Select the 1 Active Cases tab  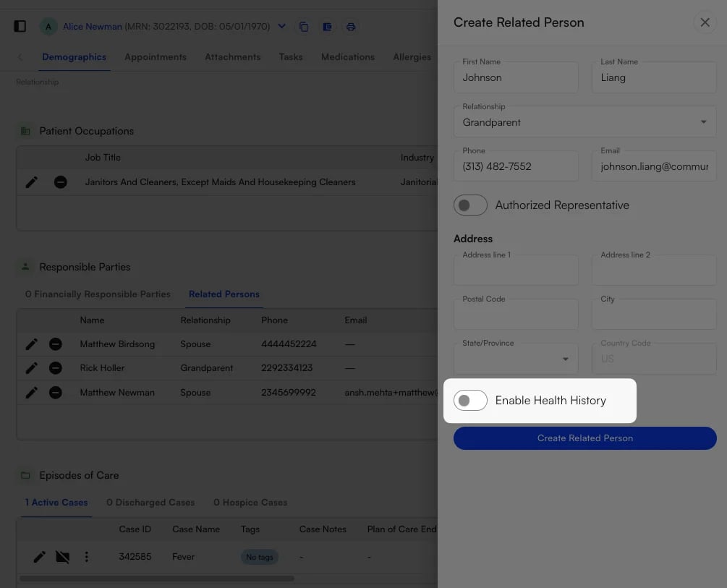click(x=56, y=502)
